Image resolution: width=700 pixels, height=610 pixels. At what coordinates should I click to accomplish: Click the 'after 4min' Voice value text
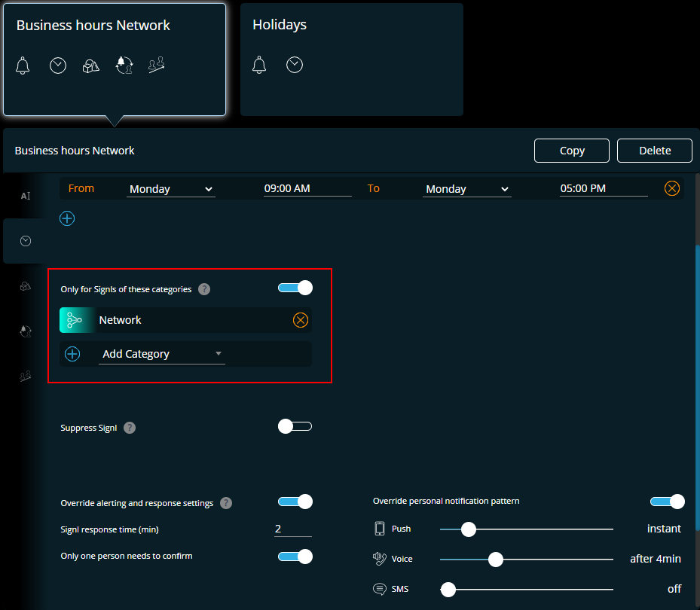click(x=656, y=559)
